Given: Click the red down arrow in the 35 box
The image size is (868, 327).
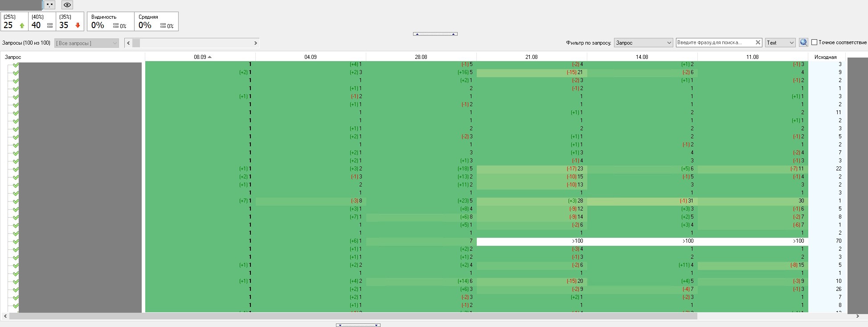Looking at the screenshot, I should [x=78, y=25].
